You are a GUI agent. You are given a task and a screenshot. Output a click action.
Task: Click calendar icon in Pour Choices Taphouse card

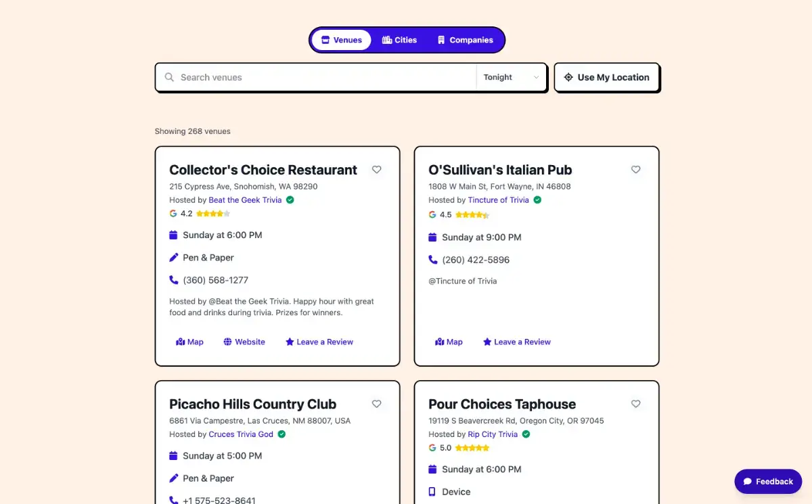click(x=432, y=469)
